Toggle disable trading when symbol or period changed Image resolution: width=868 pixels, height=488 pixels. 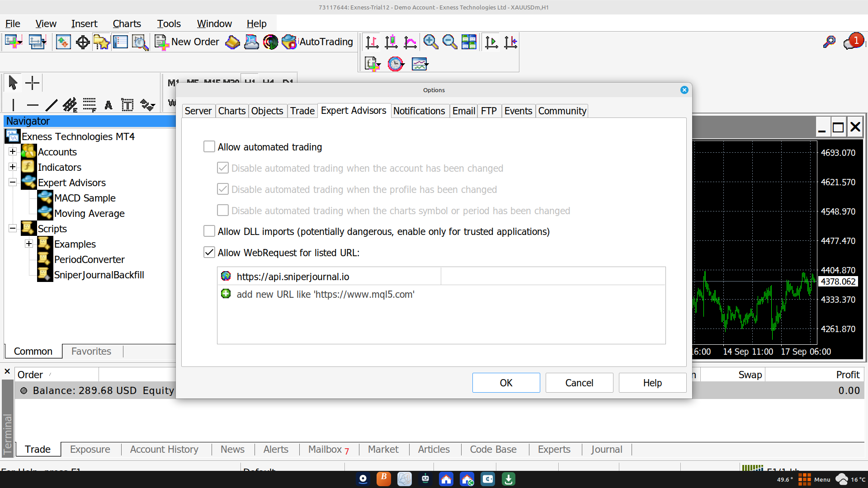tap(222, 211)
